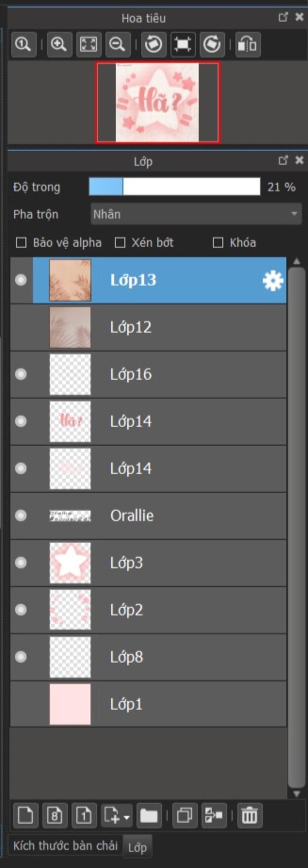Enable the Bảo vệ alpha checkbox
Image resolution: width=308 pixels, height=868 pixels.
pyautogui.click(x=22, y=243)
